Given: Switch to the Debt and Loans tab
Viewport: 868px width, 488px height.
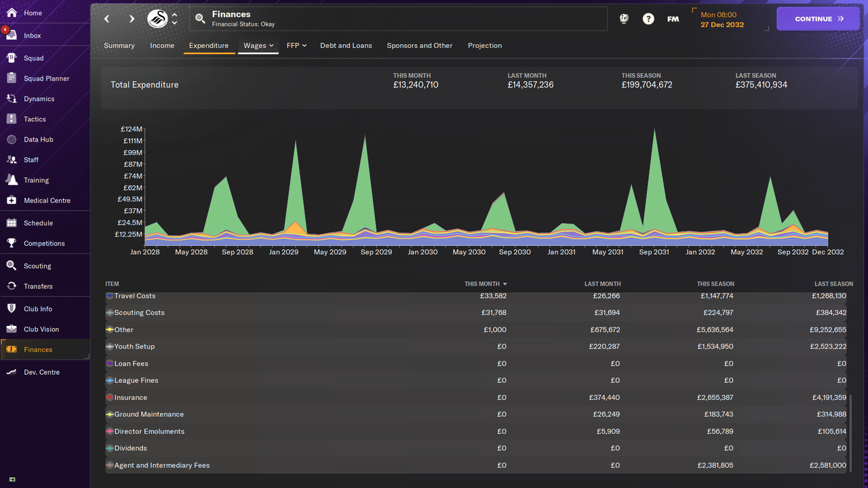Looking at the screenshot, I should click(x=346, y=45).
